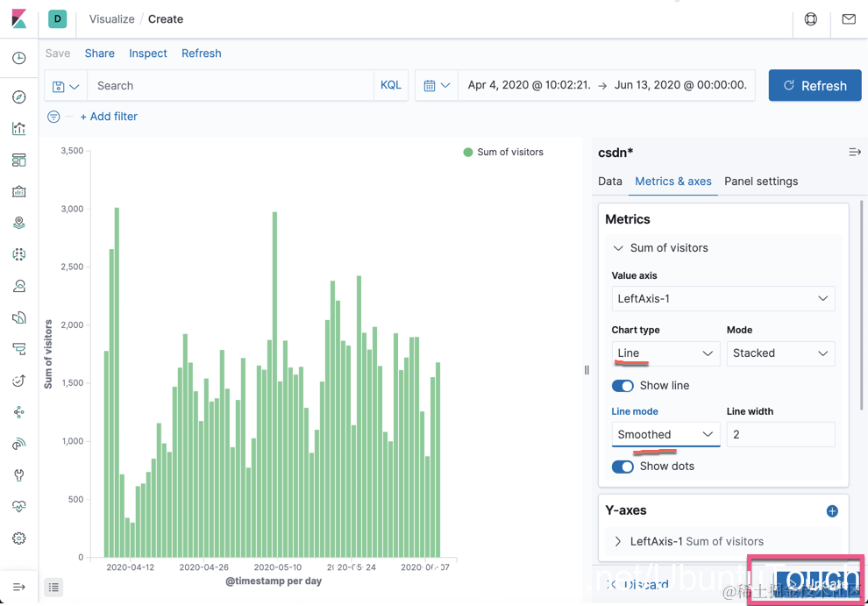Viewport: 868px width, 606px height.
Task: Click the Search query input
Action: (231, 85)
